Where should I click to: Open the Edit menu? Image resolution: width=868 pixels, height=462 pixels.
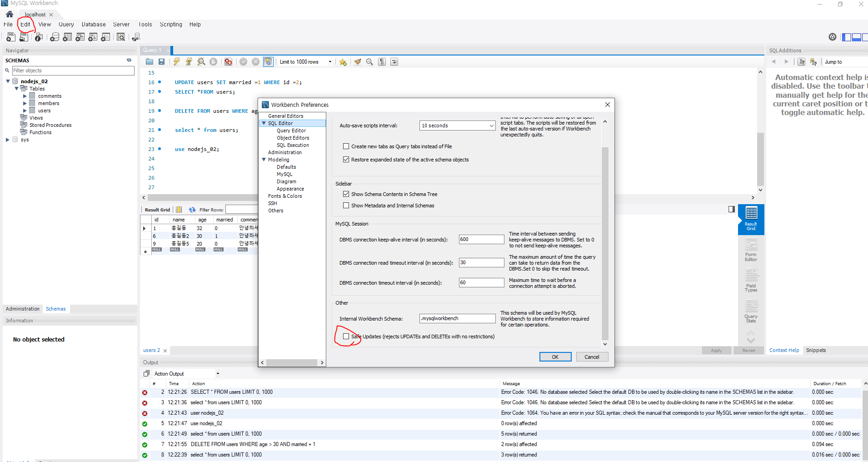point(25,25)
